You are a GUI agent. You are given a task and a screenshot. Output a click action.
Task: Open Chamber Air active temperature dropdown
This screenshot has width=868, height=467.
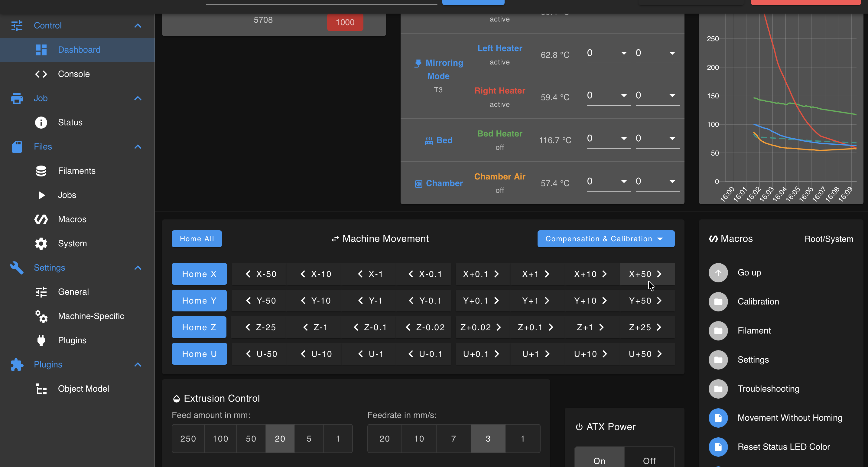pyautogui.click(x=609, y=182)
